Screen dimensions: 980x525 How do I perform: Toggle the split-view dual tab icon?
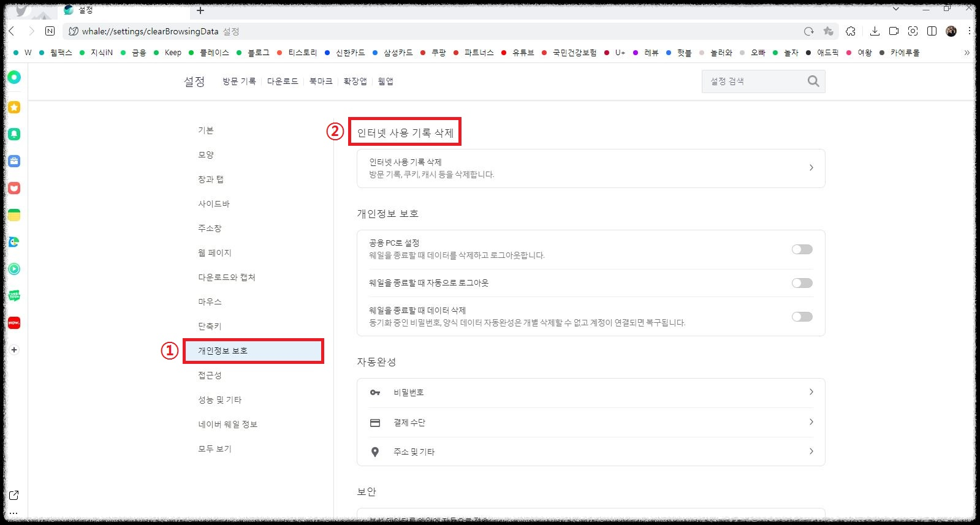[x=932, y=31]
